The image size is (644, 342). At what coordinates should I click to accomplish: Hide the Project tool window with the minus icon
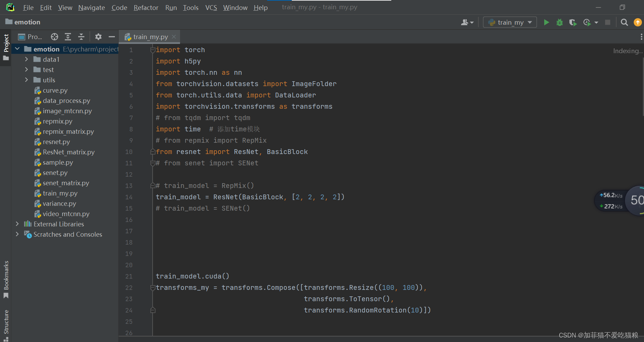click(x=111, y=37)
